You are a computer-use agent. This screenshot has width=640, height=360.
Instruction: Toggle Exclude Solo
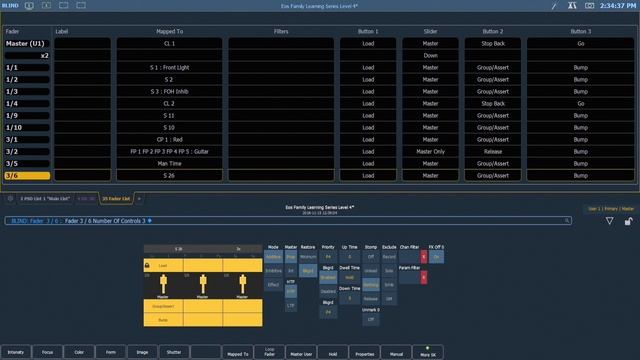click(x=389, y=271)
